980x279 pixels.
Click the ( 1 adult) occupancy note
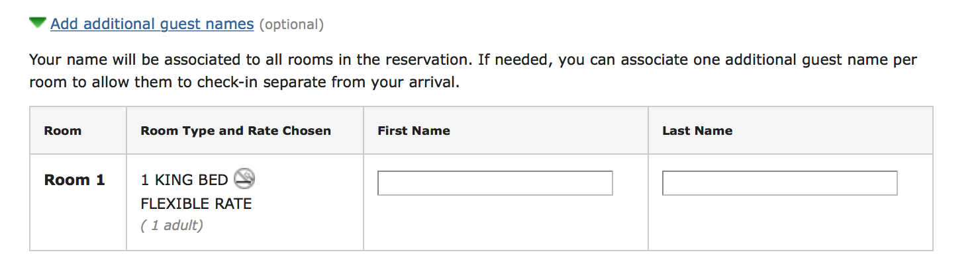(172, 225)
